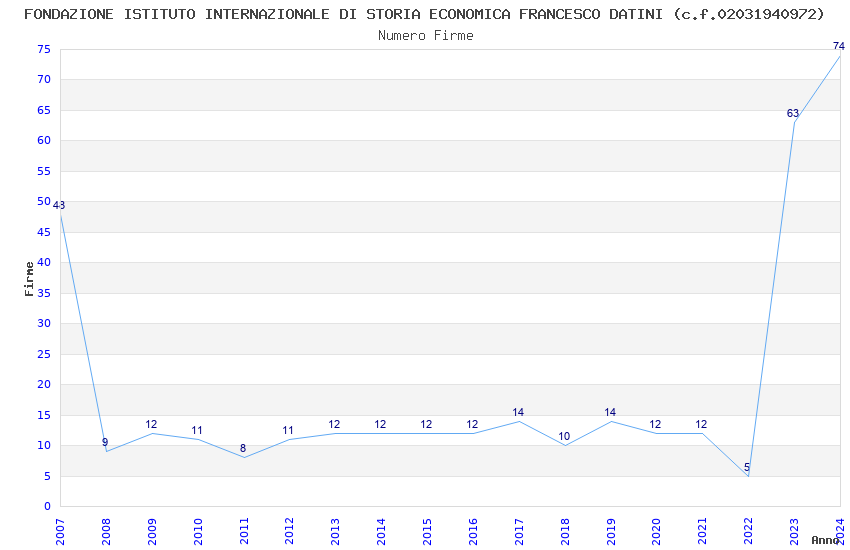Click the y-axis tick value 40
Image resolution: width=850 pixels, height=550 pixels.
point(44,262)
